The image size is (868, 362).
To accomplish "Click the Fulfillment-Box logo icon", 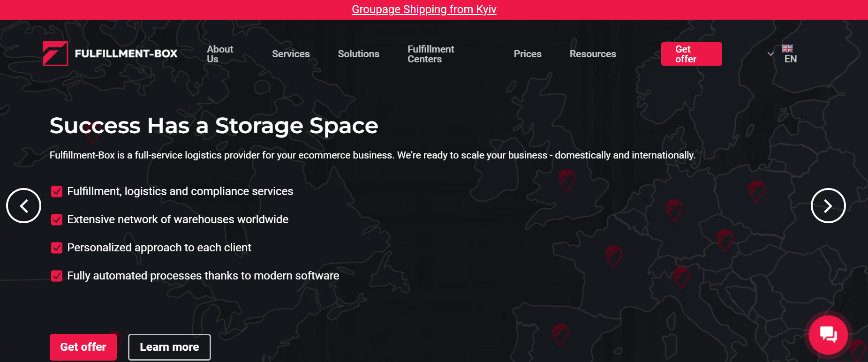I will pos(55,53).
